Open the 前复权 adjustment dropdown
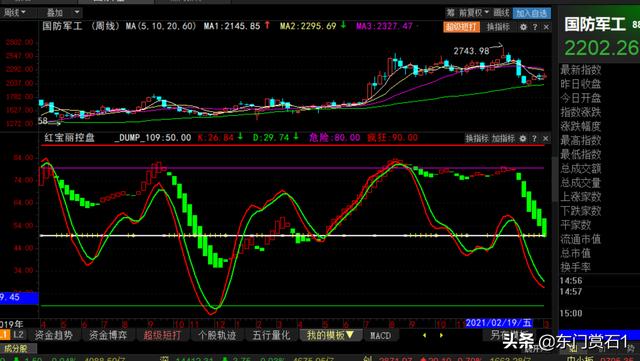The image size is (640, 361). [474, 13]
